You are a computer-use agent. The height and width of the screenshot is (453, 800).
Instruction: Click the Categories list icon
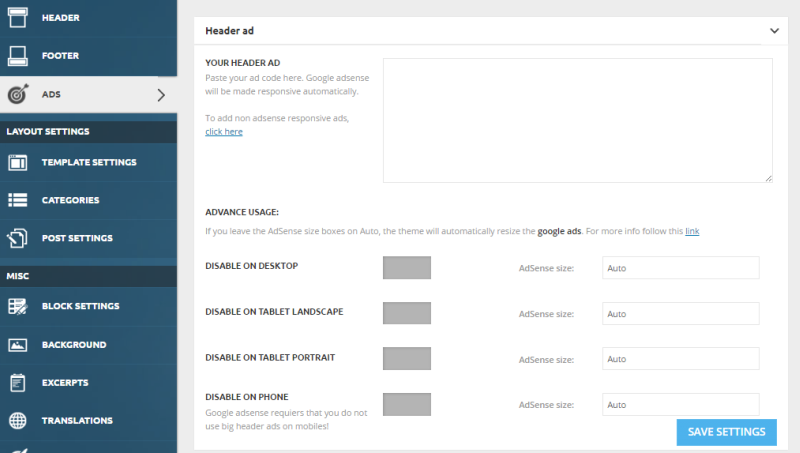pos(17,200)
